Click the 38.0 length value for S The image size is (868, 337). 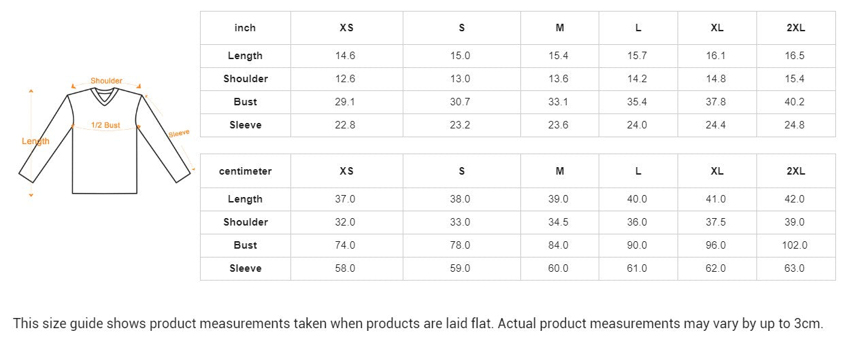point(460,199)
